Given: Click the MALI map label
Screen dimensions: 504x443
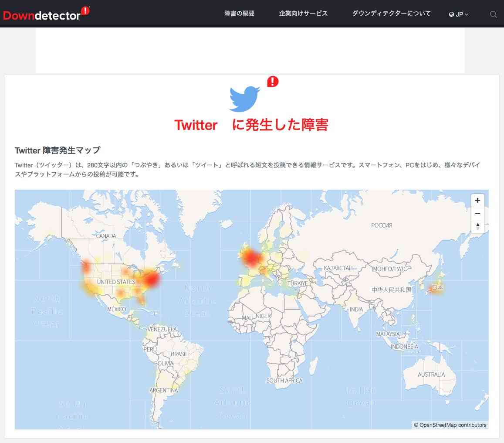Looking at the screenshot, I should pyautogui.click(x=247, y=318).
